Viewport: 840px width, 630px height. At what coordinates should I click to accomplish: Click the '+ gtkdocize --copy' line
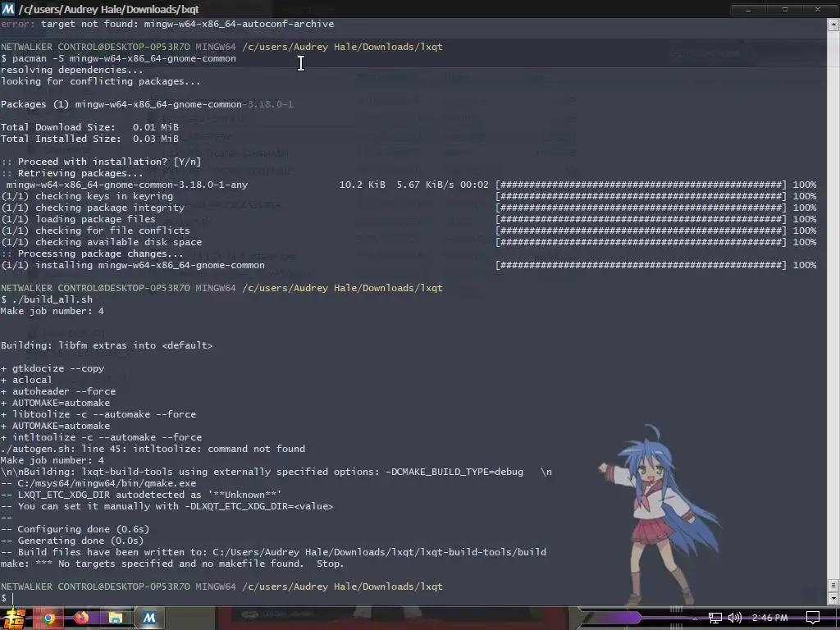52,368
